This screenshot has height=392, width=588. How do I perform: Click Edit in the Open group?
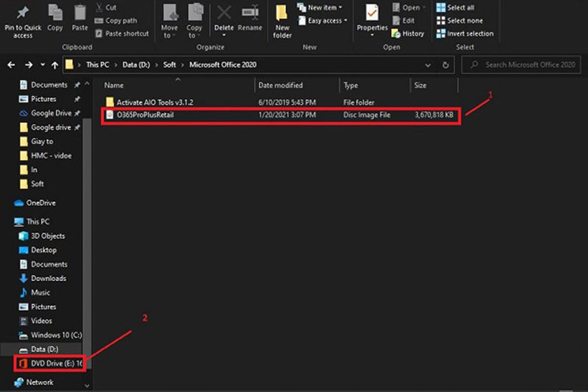403,21
